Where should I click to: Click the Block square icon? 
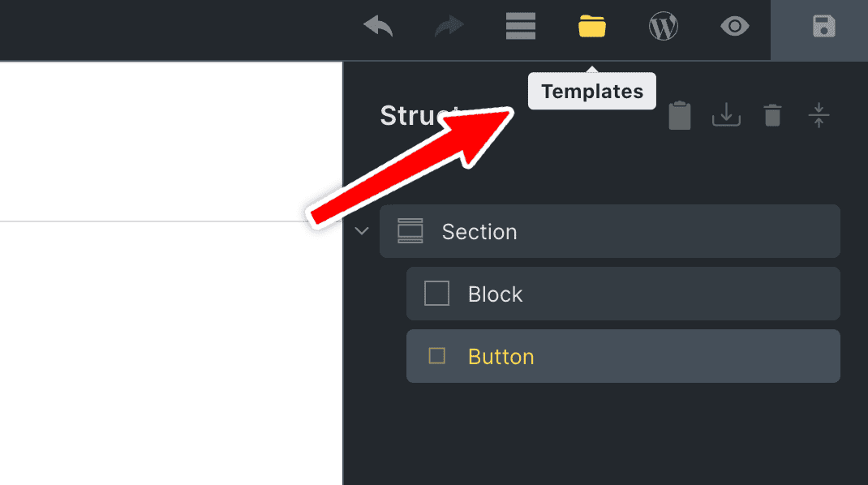pyautogui.click(x=436, y=294)
